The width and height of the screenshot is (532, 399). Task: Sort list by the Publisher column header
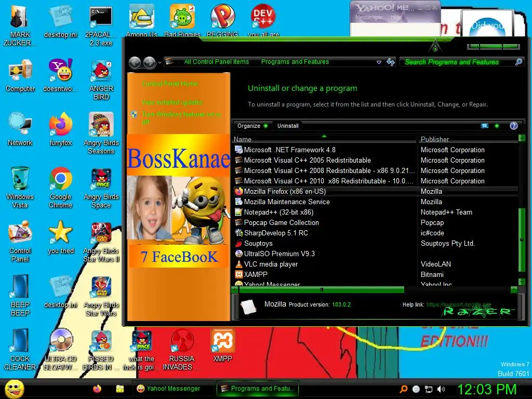468,139
